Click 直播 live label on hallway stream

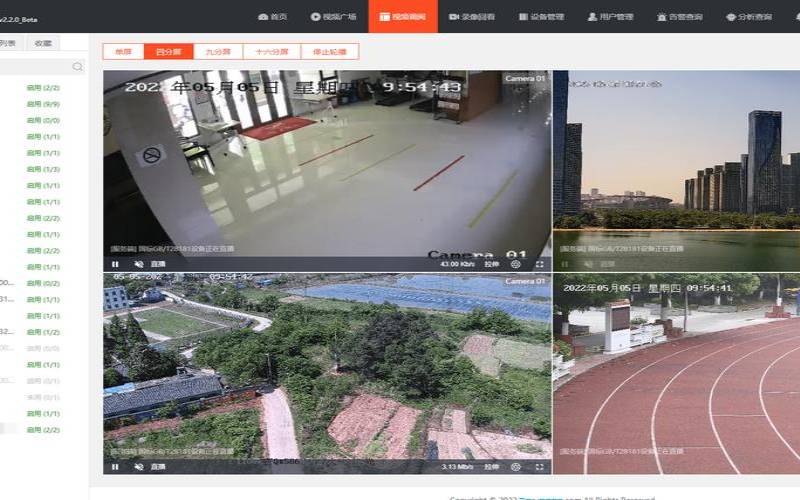pyautogui.click(x=158, y=264)
